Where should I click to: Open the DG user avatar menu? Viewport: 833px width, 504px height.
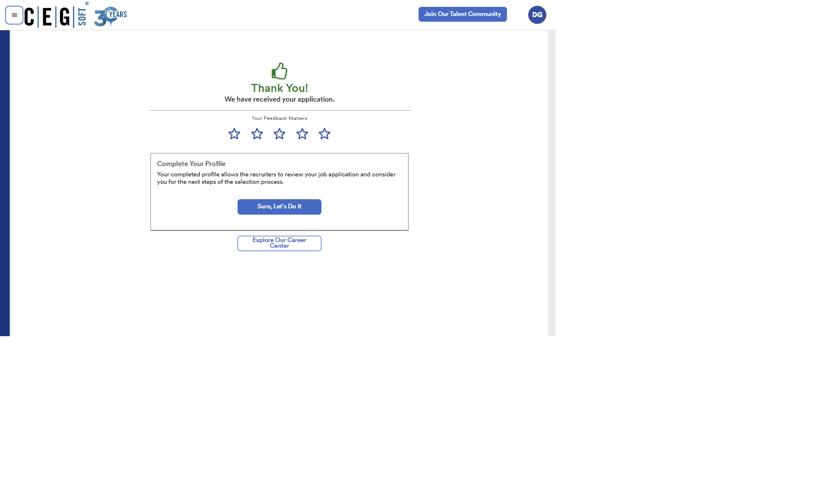tap(537, 15)
